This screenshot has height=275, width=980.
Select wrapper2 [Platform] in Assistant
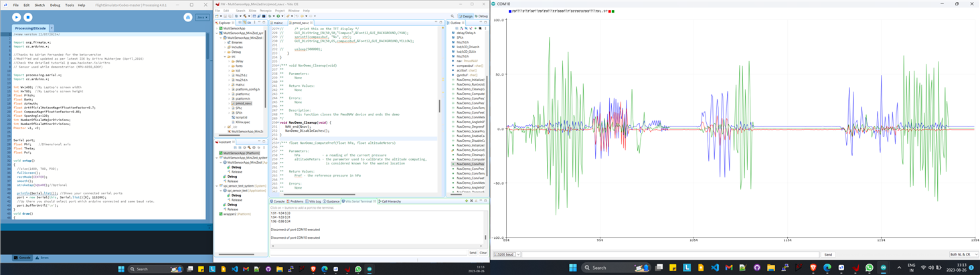[236, 213]
